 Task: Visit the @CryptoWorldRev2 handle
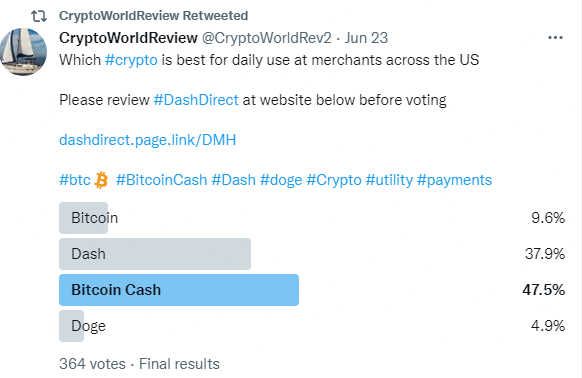click(x=267, y=38)
